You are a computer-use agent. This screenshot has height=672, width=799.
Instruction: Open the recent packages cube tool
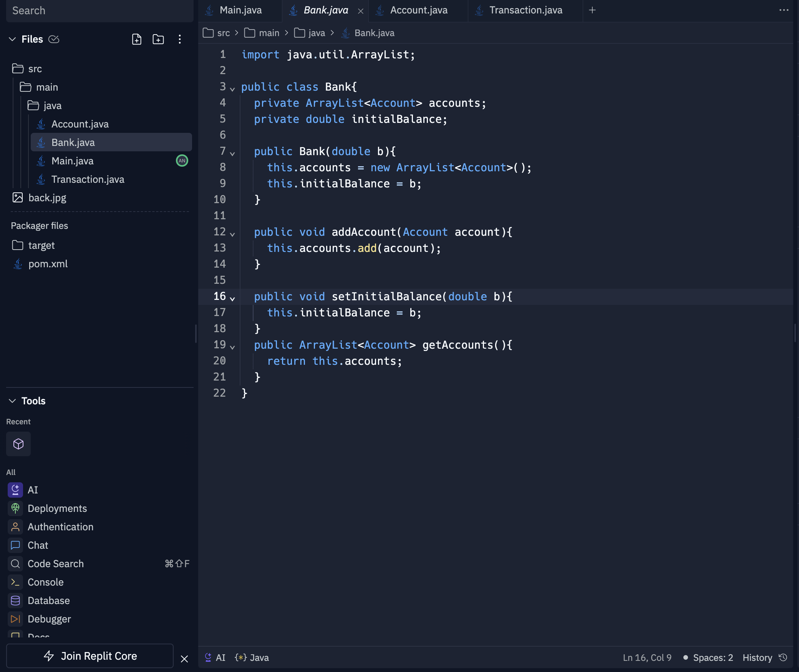tap(18, 444)
